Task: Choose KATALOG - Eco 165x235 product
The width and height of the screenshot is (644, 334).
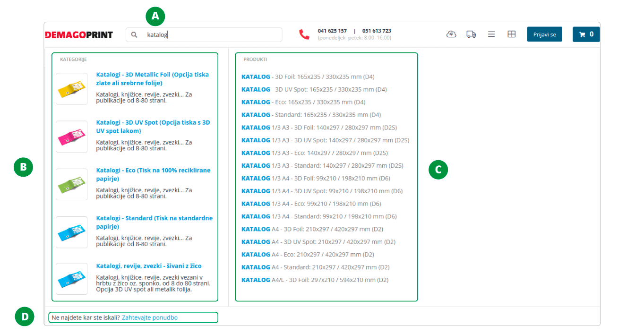Action: tap(303, 102)
